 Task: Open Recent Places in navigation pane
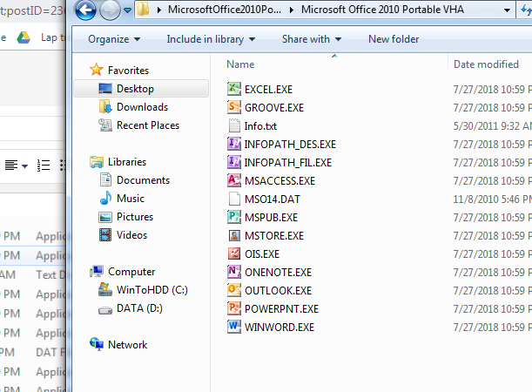coord(148,125)
